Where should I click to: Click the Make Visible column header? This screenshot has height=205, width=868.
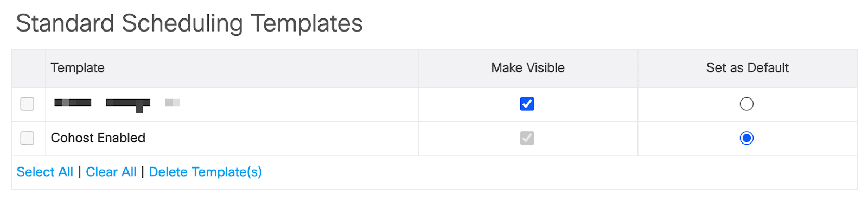[x=528, y=68]
